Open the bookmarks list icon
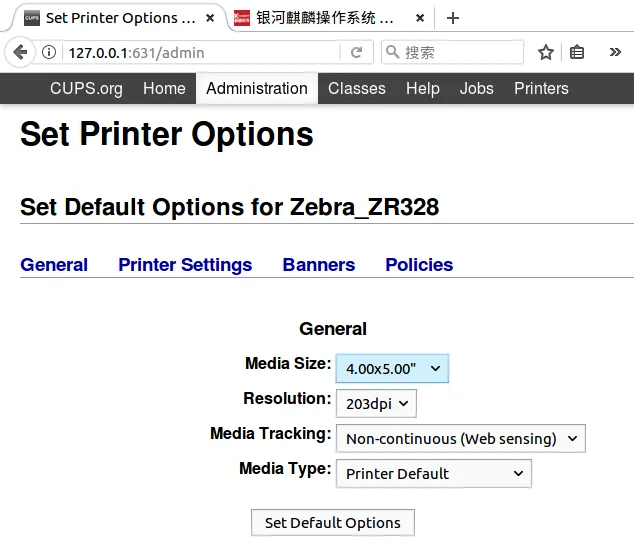Screen dimensions: 634x557 (x=577, y=52)
